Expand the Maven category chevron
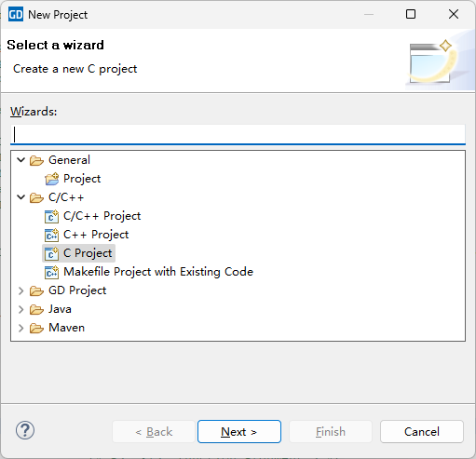Screen dimensions: 476x459 21,328
